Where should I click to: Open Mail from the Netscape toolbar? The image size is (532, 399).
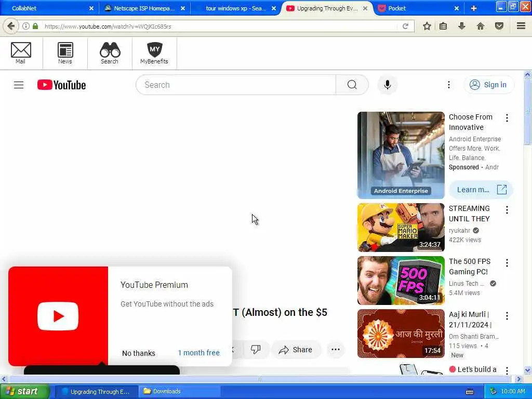[21, 53]
